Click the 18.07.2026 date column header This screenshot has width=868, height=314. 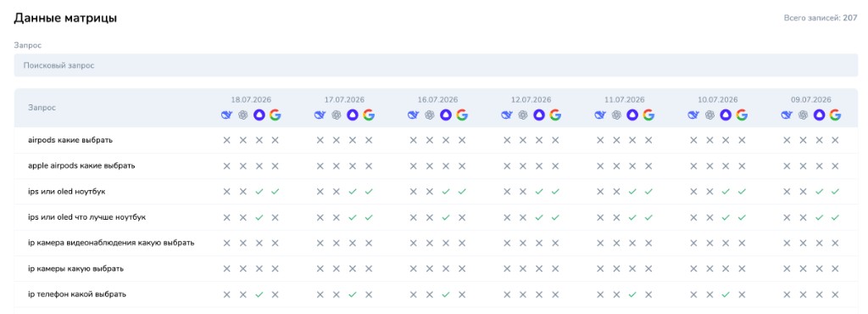(251, 100)
